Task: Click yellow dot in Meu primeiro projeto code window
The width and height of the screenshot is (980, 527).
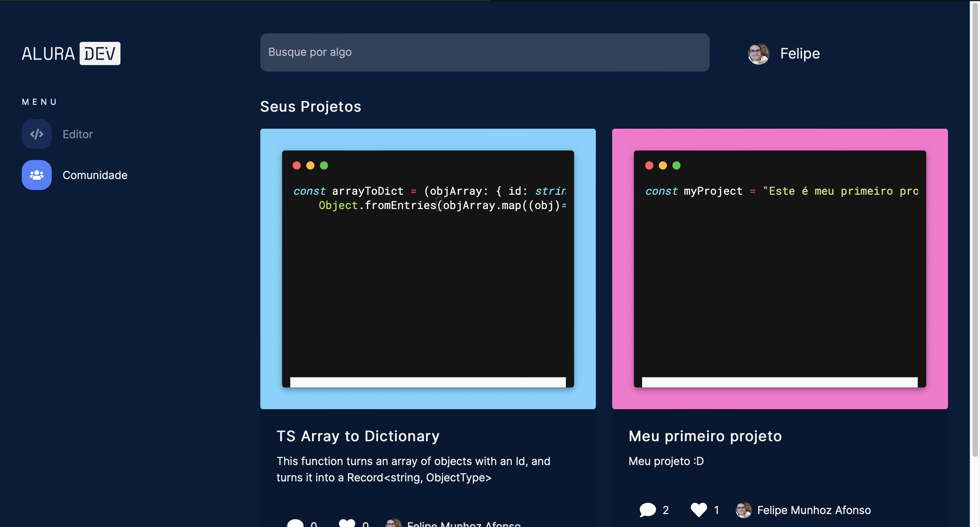Action: pyautogui.click(x=663, y=165)
